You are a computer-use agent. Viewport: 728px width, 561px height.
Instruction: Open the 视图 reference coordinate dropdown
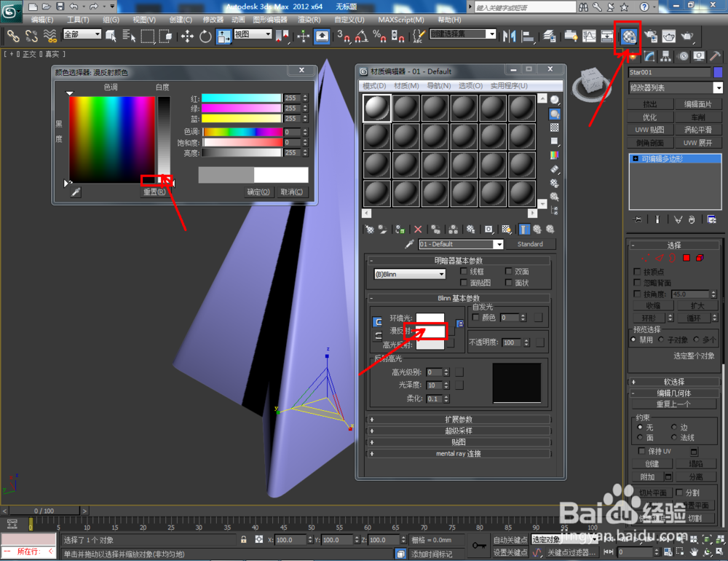pyautogui.click(x=253, y=34)
